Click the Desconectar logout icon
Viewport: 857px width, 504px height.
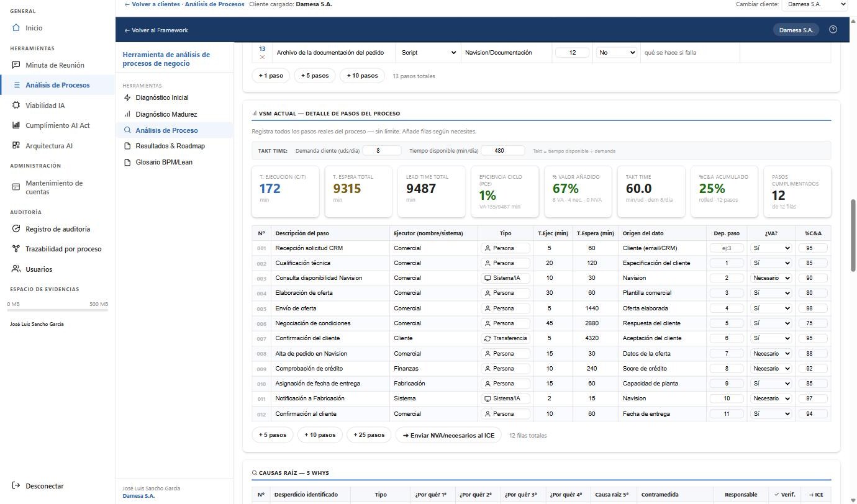(x=16, y=486)
